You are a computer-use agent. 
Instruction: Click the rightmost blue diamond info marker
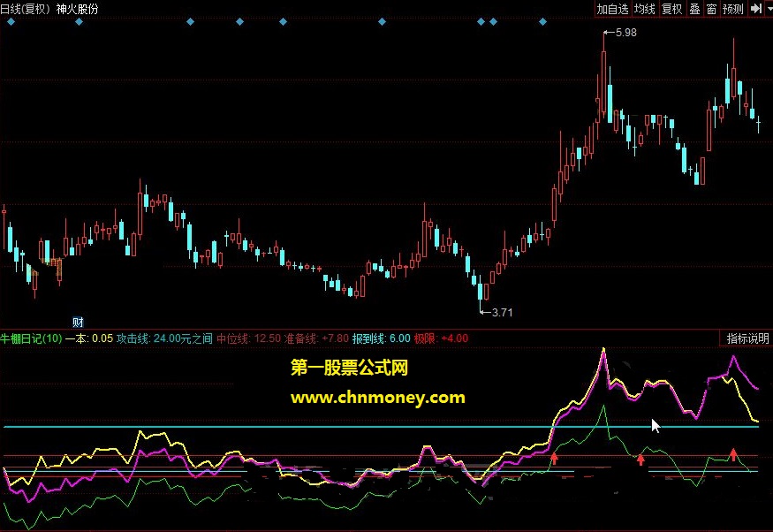click(x=542, y=22)
